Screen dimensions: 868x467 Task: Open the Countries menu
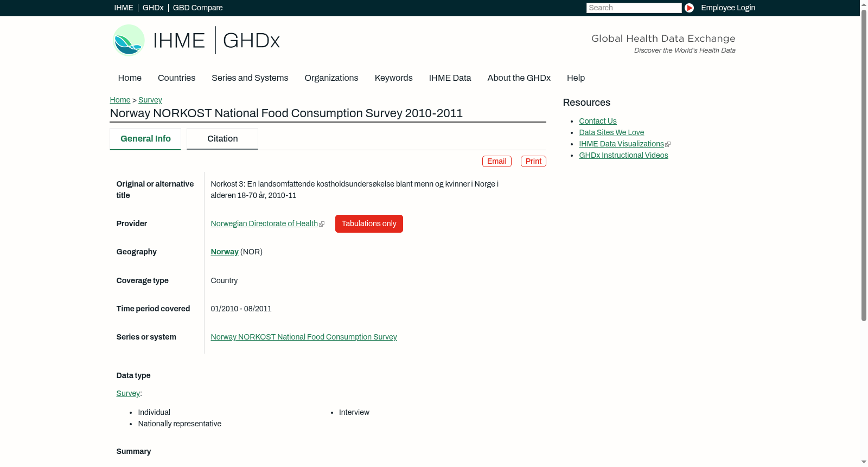point(176,78)
